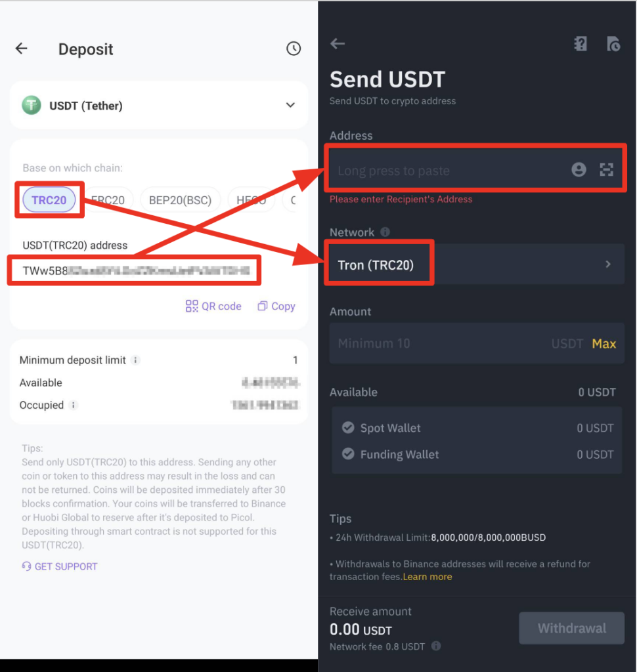Go back from Deposit screen arrow

[22, 49]
